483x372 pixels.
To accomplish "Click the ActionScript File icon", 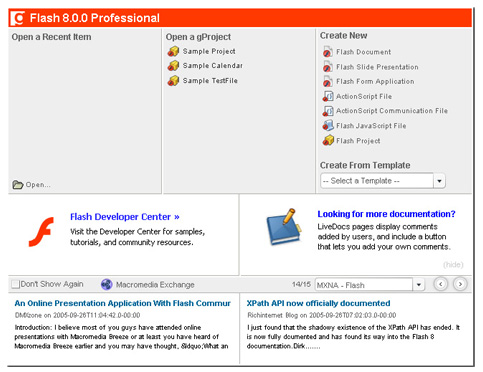I will pos(328,96).
